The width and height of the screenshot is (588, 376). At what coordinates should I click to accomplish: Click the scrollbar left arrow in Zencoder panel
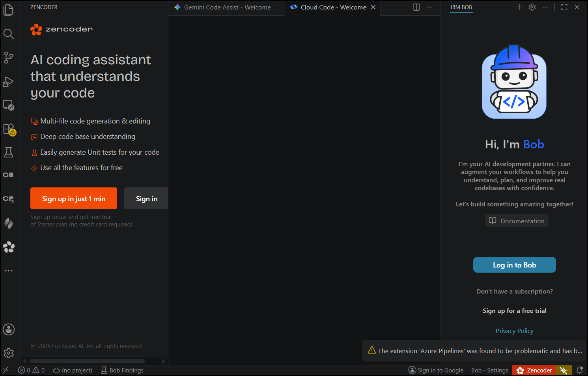[24, 361]
